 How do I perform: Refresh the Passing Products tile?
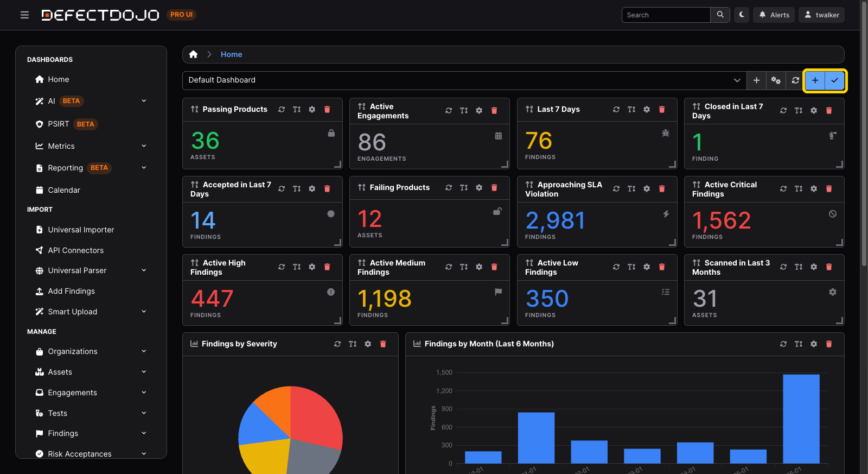coord(282,110)
